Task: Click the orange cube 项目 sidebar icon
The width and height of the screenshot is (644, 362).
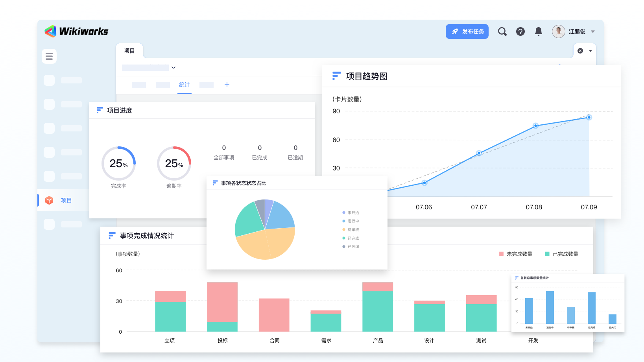Action: click(x=49, y=200)
